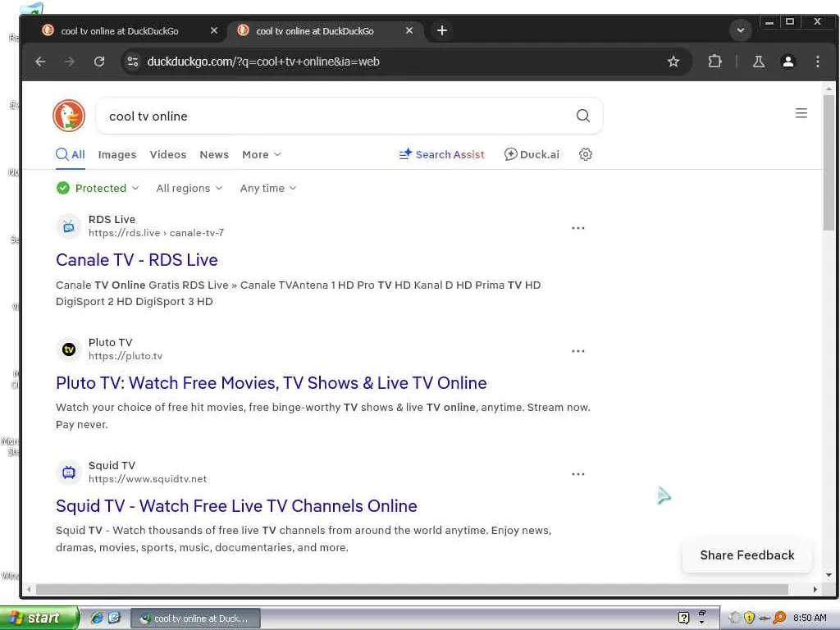Open the Chrome extensions puzzle icon
Image resolution: width=840 pixels, height=630 pixels.
click(x=714, y=62)
